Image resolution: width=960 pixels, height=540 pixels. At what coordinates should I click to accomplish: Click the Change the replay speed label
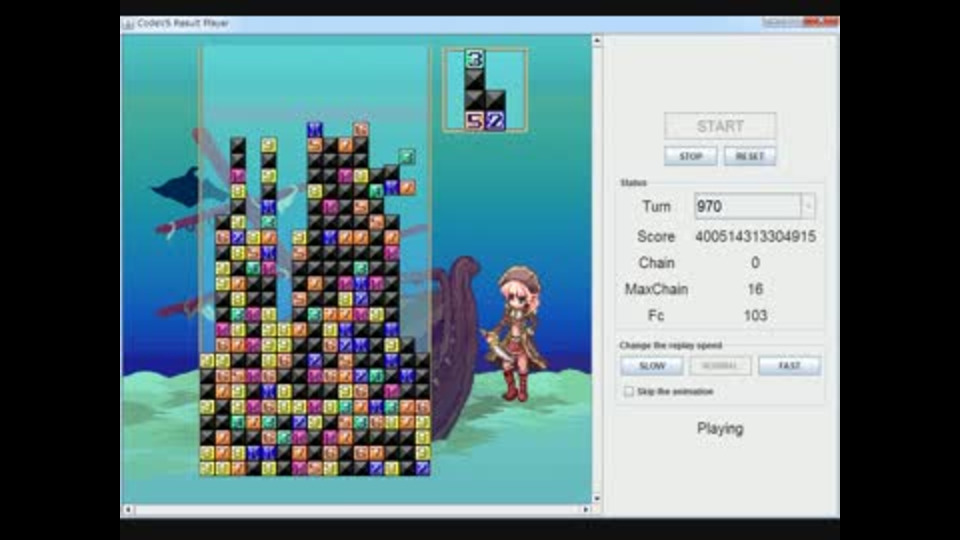(x=670, y=345)
